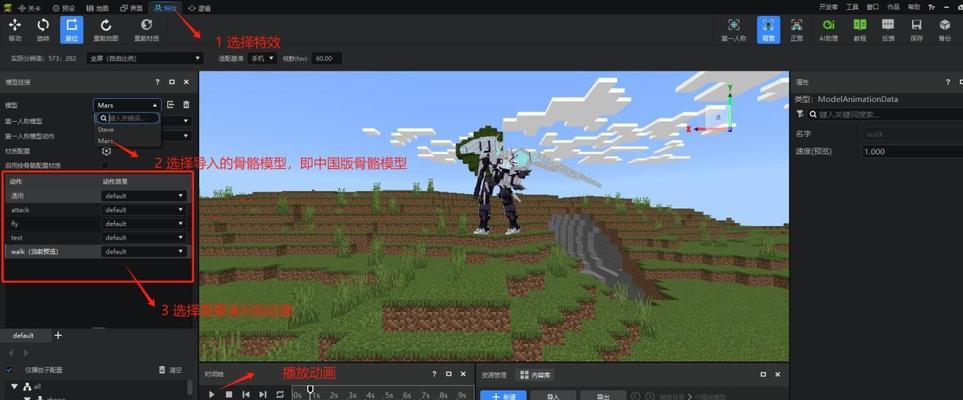
Task: Toggle the particle-only config checkbox
Action: pyautogui.click(x=9, y=370)
